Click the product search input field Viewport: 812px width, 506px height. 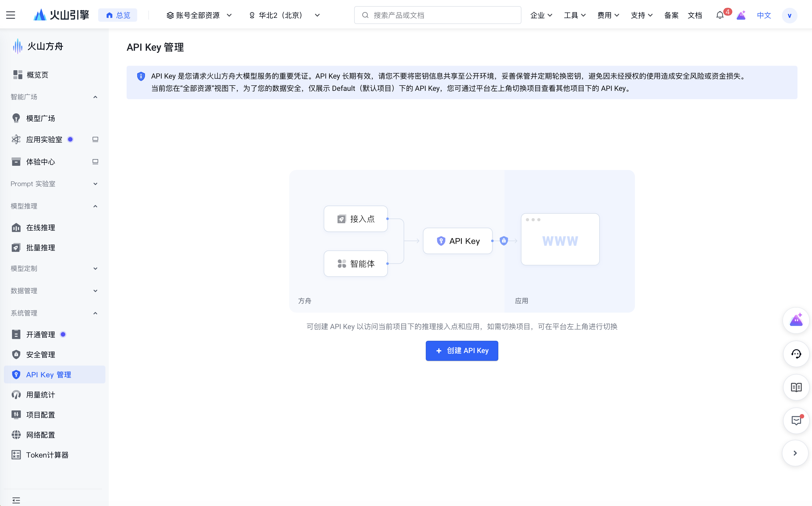point(437,15)
